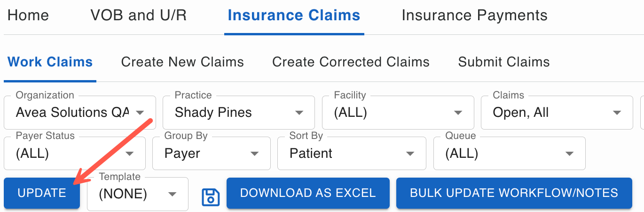The width and height of the screenshot is (644, 212).
Task: Go to the Home tab
Action: 28,16
